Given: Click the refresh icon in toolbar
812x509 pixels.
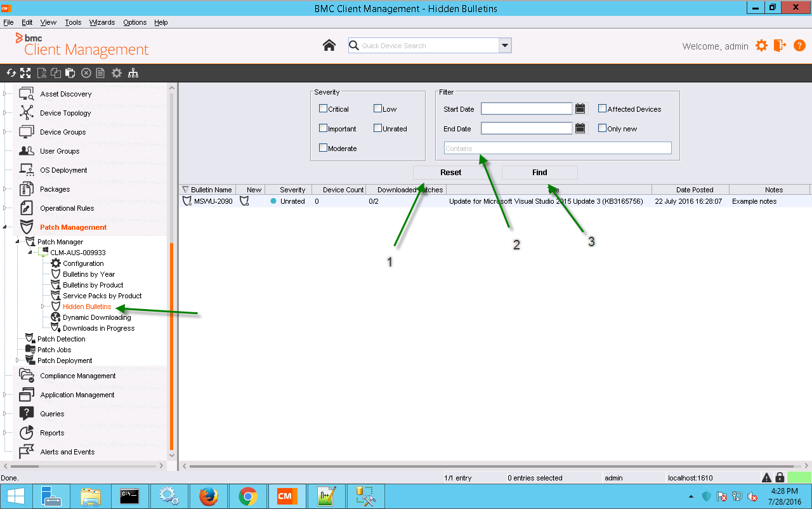Looking at the screenshot, I should point(11,73).
